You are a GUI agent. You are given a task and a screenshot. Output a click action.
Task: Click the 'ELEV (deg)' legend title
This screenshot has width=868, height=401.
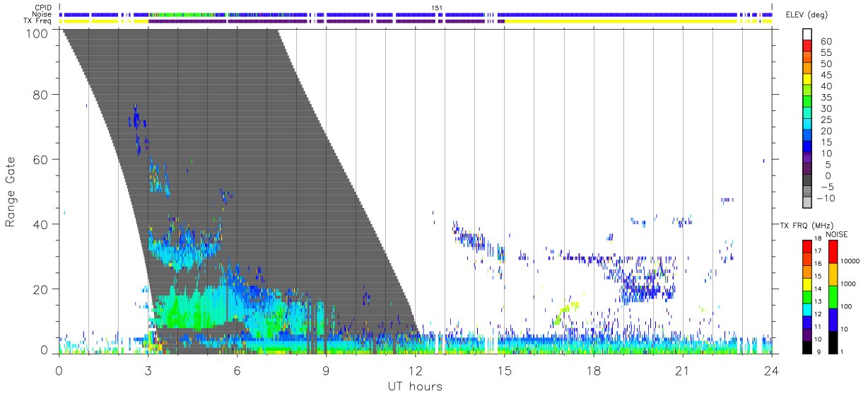807,15
